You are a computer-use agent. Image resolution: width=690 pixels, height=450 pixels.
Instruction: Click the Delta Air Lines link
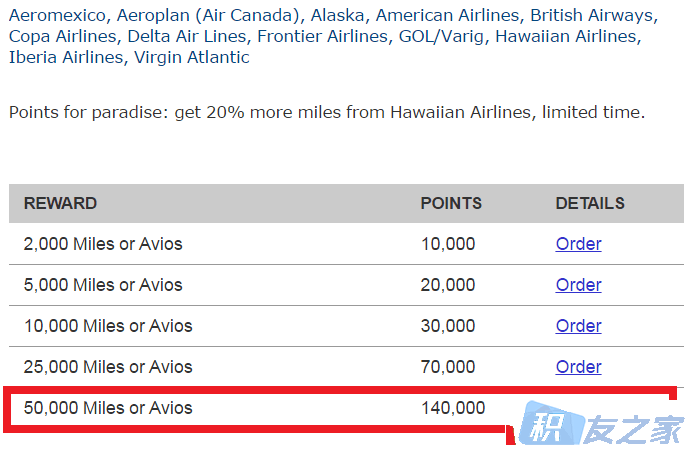(x=187, y=37)
